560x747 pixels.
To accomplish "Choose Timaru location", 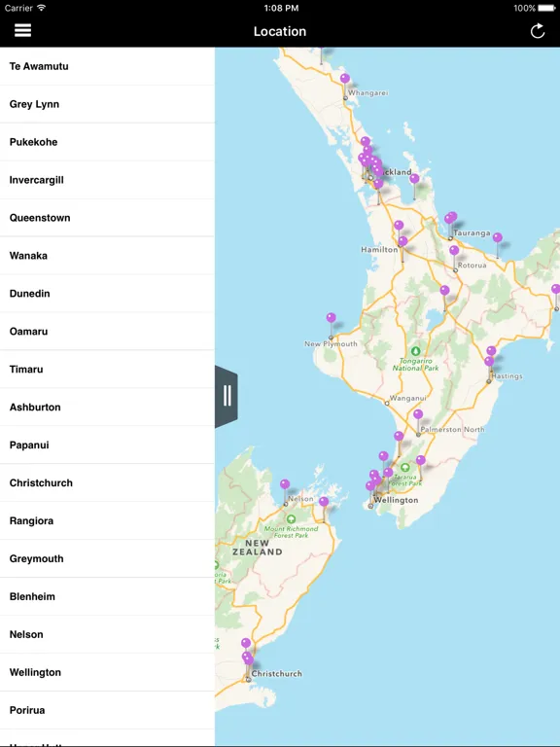I will click(107, 370).
